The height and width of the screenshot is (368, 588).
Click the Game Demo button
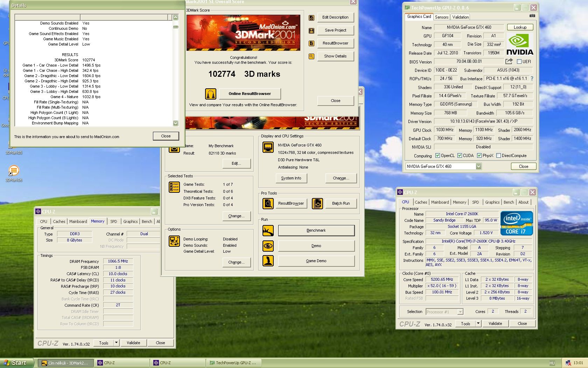316,261
